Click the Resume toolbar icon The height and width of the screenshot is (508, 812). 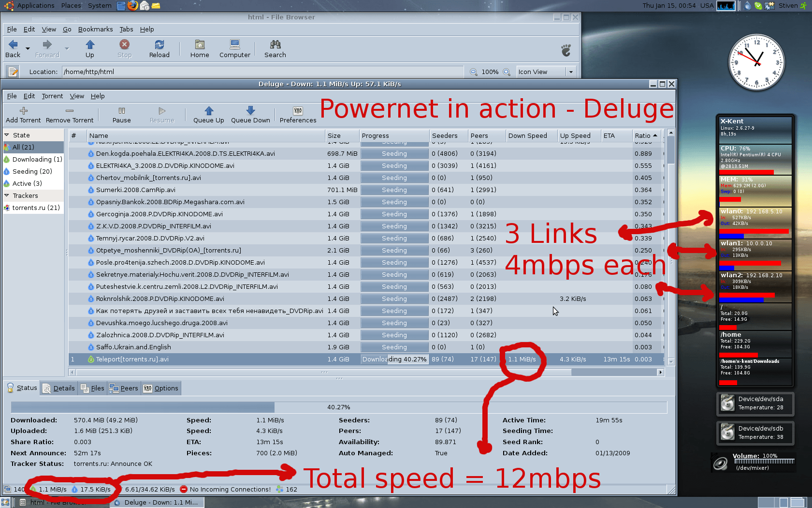click(162, 111)
